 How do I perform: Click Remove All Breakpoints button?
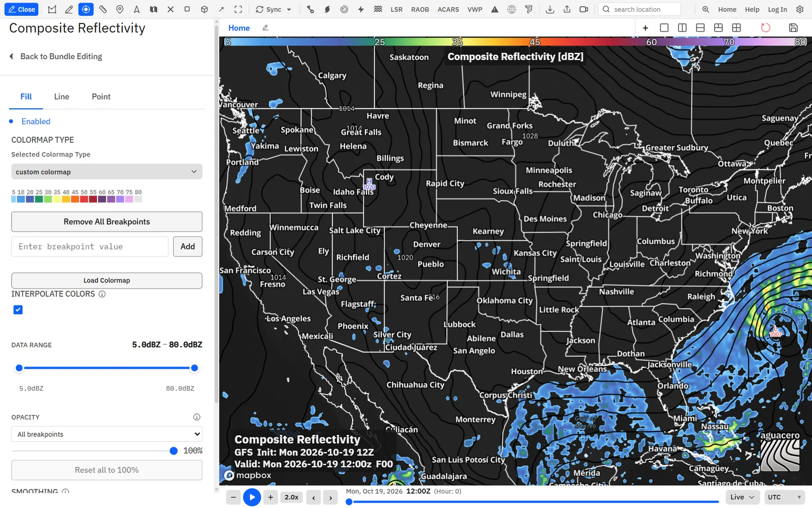[x=107, y=221]
